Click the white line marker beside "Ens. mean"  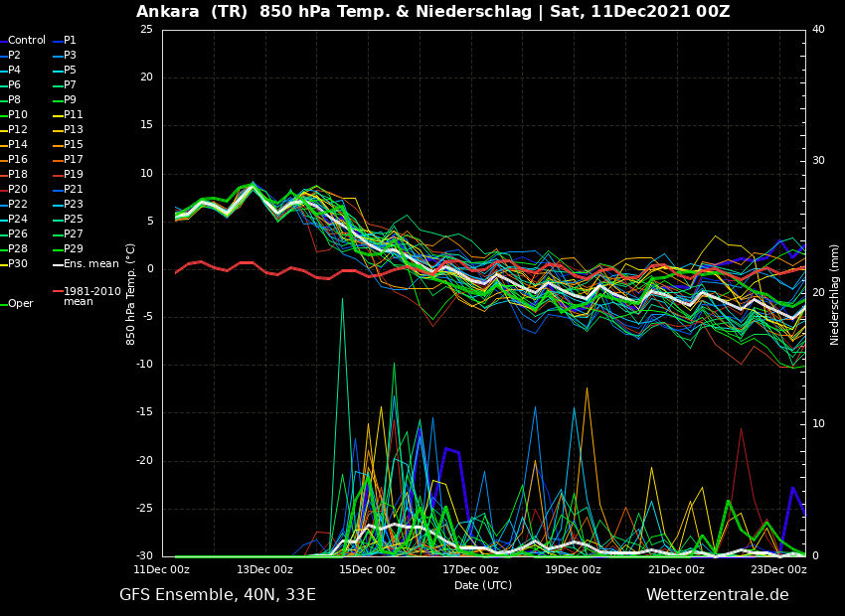click(x=58, y=264)
